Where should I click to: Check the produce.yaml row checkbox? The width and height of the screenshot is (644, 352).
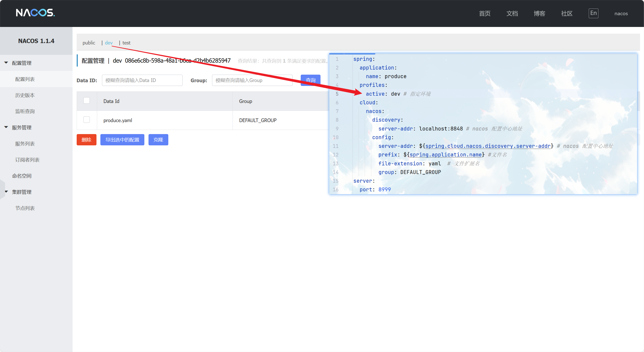(x=87, y=120)
